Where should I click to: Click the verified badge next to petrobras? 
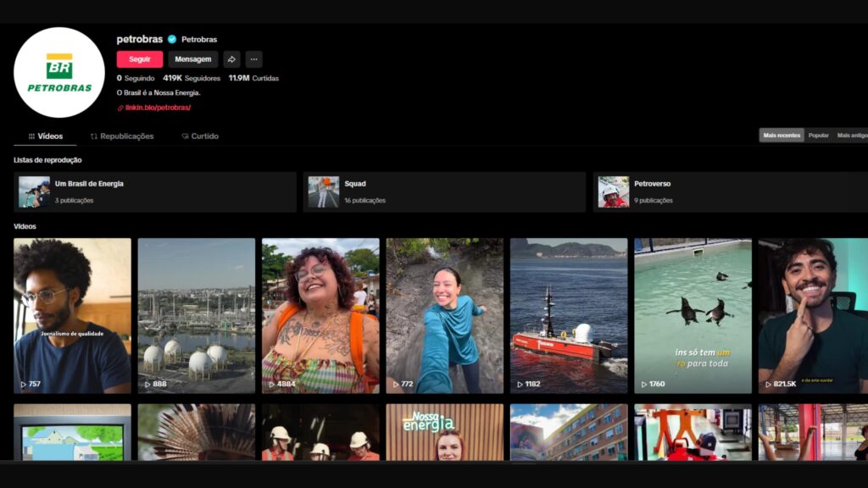[x=172, y=39]
